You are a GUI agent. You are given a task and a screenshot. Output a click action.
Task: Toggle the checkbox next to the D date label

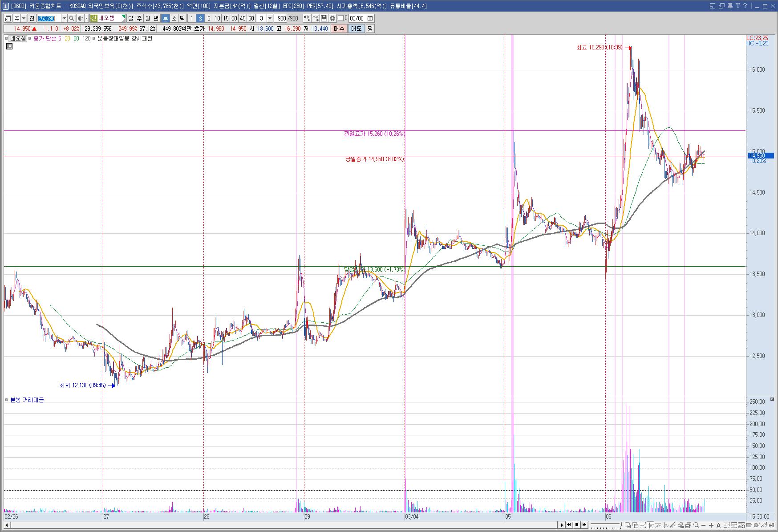click(341, 18)
